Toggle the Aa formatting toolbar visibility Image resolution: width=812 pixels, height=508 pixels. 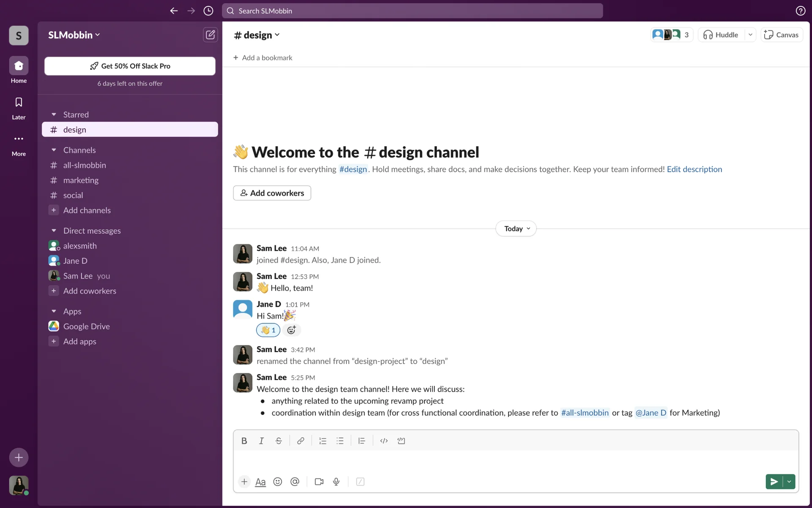261,482
